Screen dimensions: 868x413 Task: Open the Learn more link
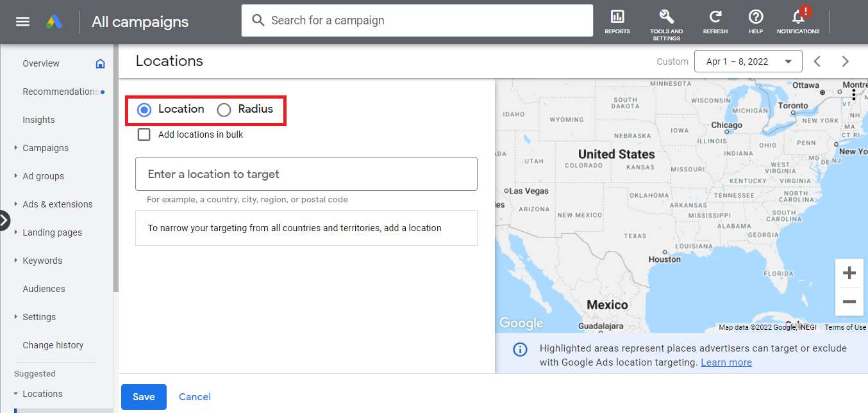tap(726, 362)
